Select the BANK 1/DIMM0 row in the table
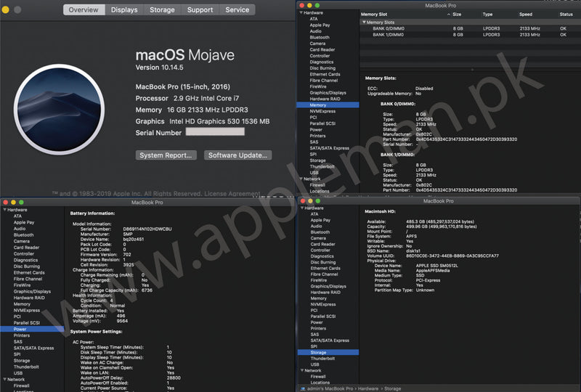This screenshot has height=392, width=581. point(470,35)
